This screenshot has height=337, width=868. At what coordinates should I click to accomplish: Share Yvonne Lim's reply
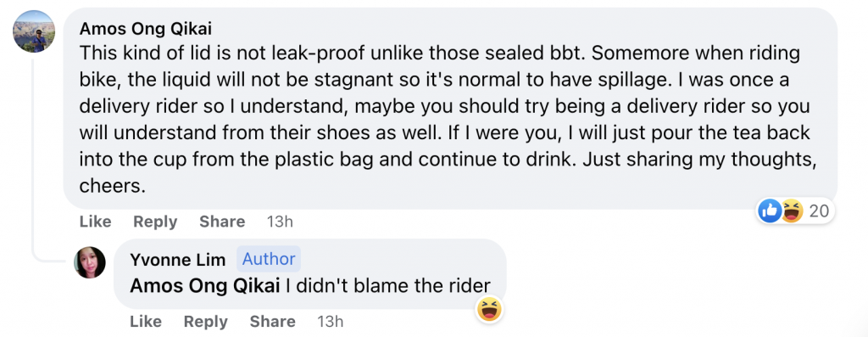coord(272,322)
